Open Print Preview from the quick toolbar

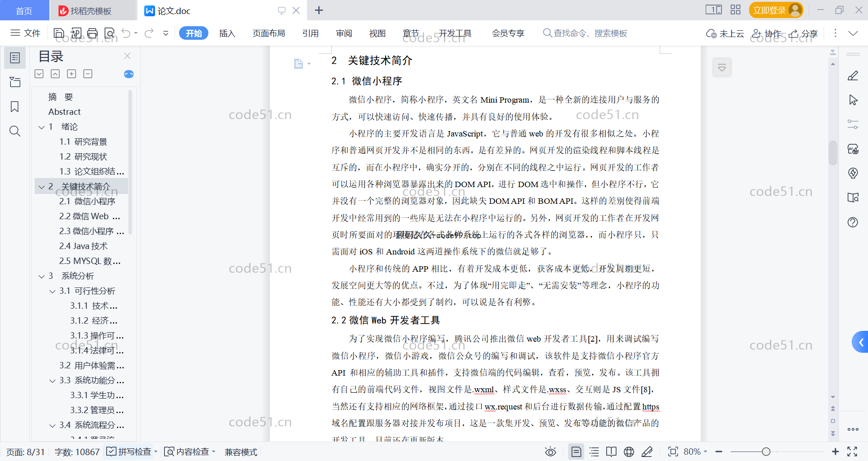click(109, 33)
